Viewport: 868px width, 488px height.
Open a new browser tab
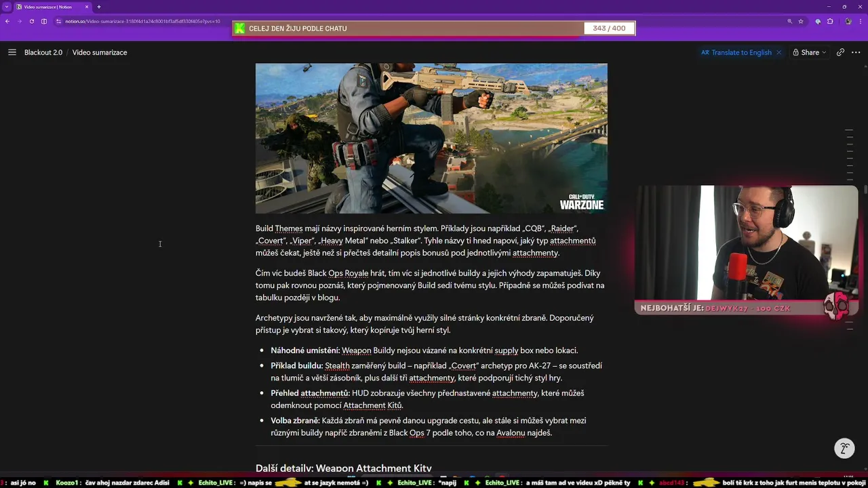coord(99,7)
